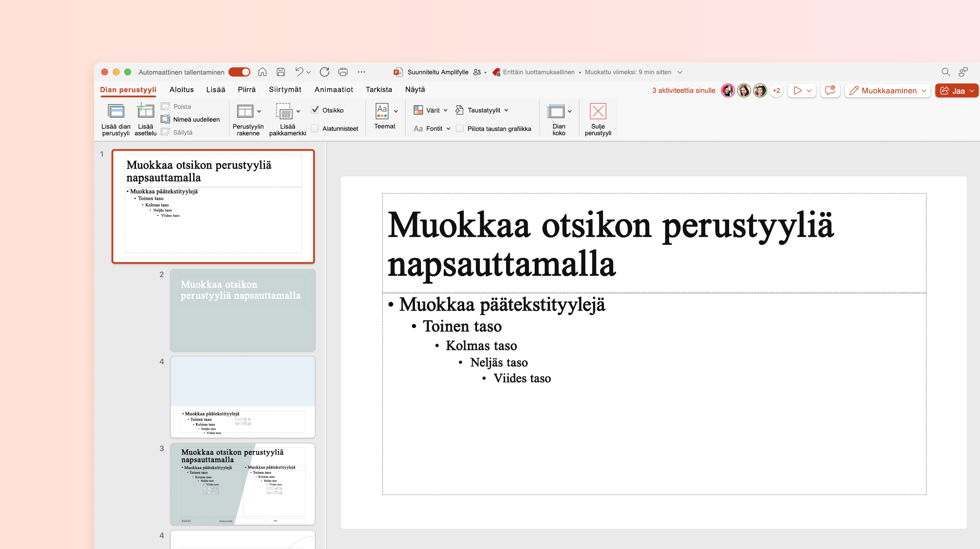Click the people sharing icon at top right
Screen dimensions: 980x549
(963, 72)
